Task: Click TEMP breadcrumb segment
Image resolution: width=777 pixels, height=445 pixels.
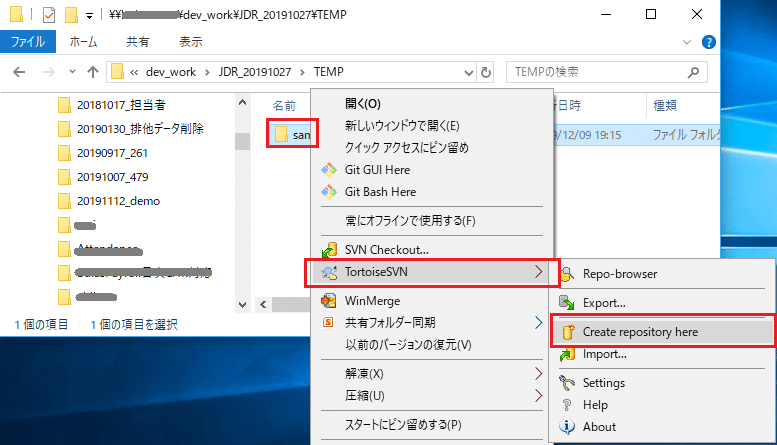Action: coord(329,72)
